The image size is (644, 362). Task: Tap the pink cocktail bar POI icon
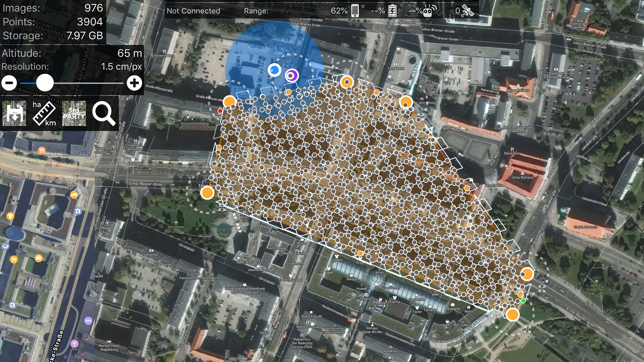(74, 344)
